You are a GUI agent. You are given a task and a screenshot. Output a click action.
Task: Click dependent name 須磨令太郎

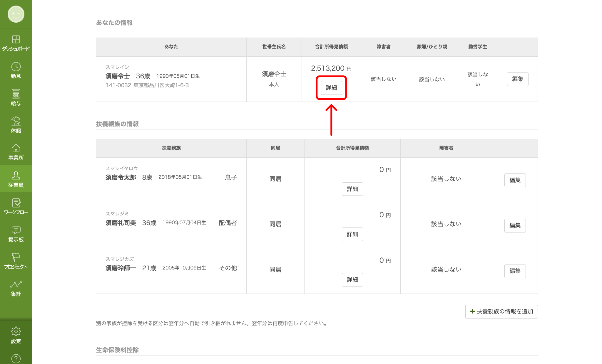tap(121, 177)
